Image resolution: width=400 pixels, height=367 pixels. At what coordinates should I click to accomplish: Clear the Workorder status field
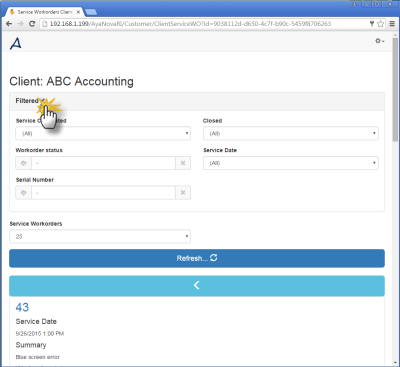183,163
